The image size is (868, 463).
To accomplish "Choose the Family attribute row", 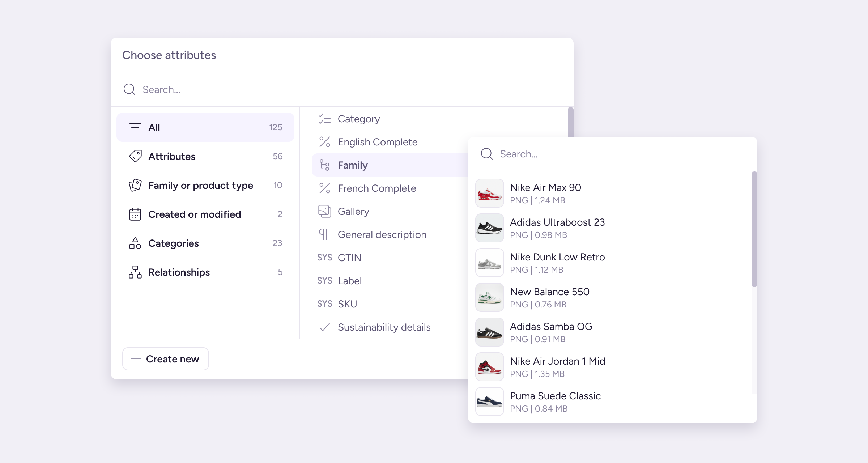I will (390, 165).
